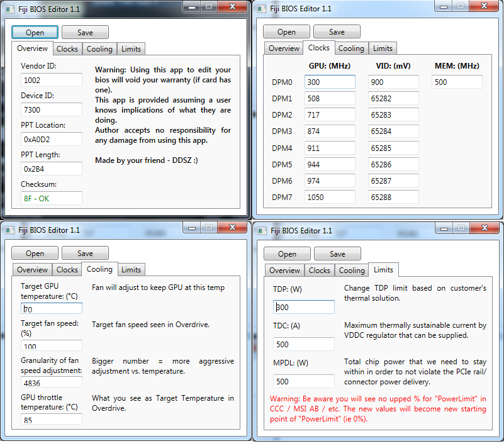This screenshot has width=504, height=446.
Task: Switch to Cooling tab in Overview window
Action: click(99, 49)
